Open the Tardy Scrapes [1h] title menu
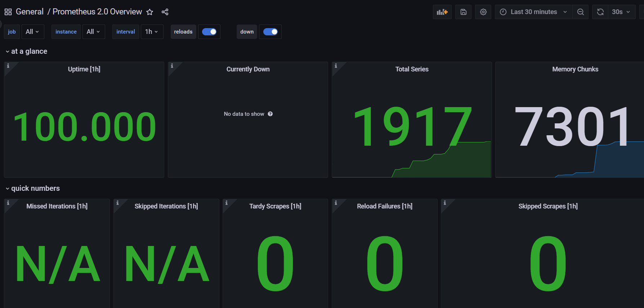 275,206
